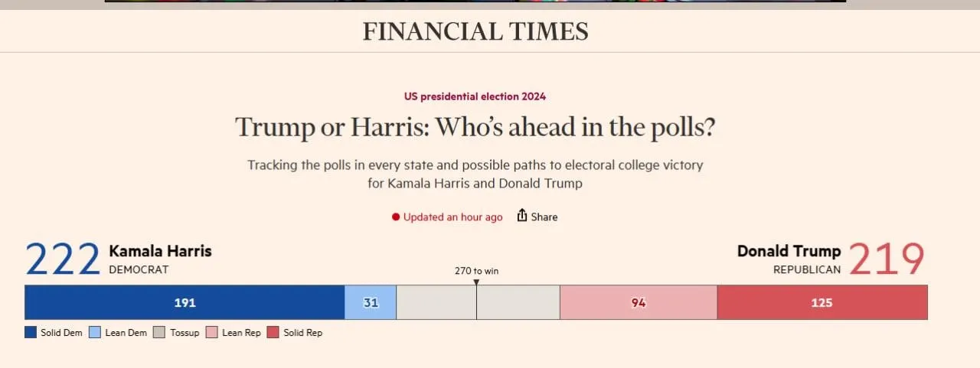Viewport: 980px width, 368px height.
Task: Click the red live update dot
Action: pyautogui.click(x=396, y=217)
